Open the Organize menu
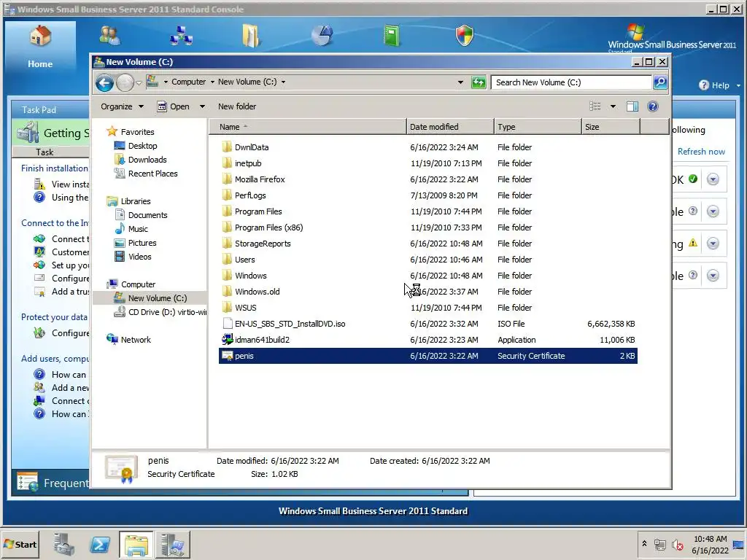Screen dimensions: 747x560 click(122, 106)
